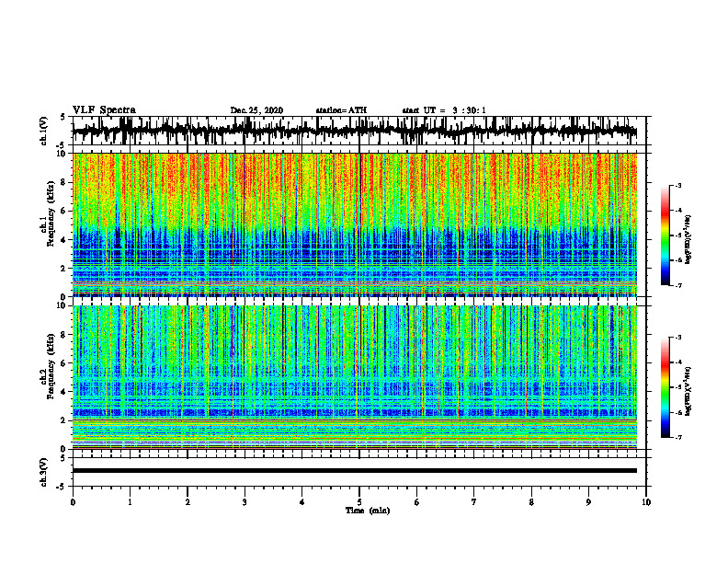The image size is (728, 563).
Task: Click the "9" minute tick label
Action: click(x=588, y=502)
